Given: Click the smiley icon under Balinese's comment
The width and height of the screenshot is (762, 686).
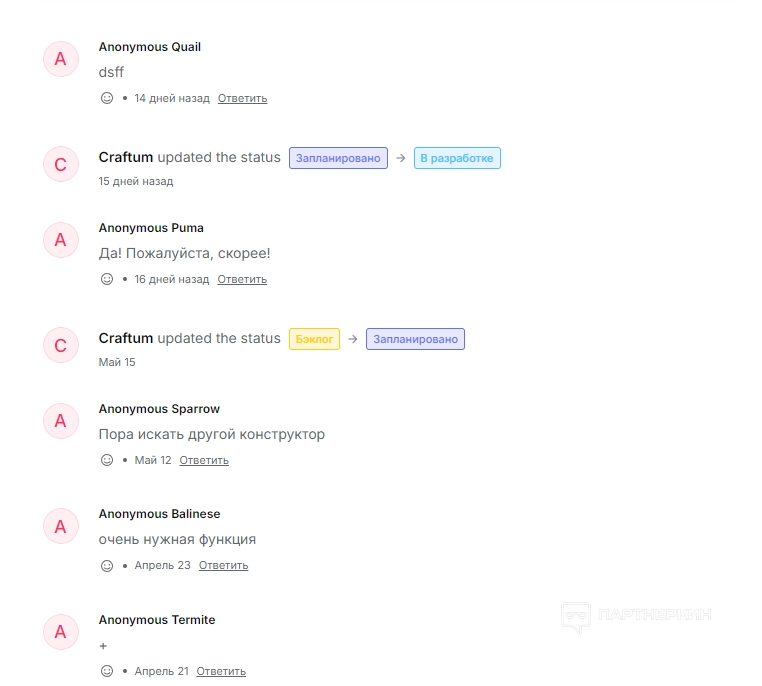Looking at the screenshot, I should pyautogui.click(x=107, y=565).
